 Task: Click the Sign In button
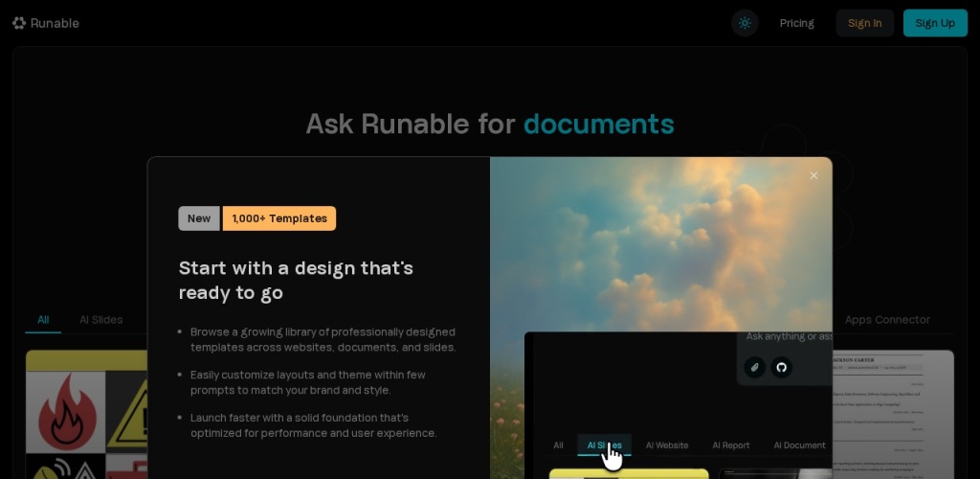tap(865, 23)
